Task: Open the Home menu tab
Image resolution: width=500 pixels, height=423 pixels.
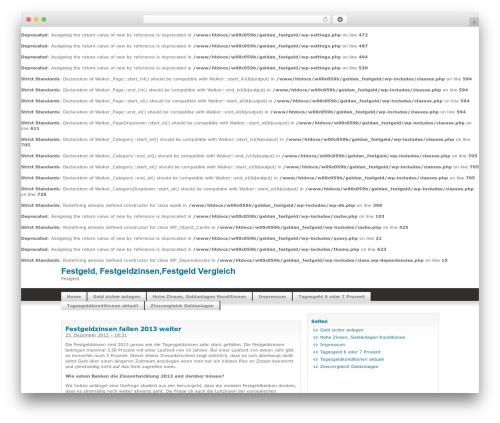Action: [x=74, y=296]
